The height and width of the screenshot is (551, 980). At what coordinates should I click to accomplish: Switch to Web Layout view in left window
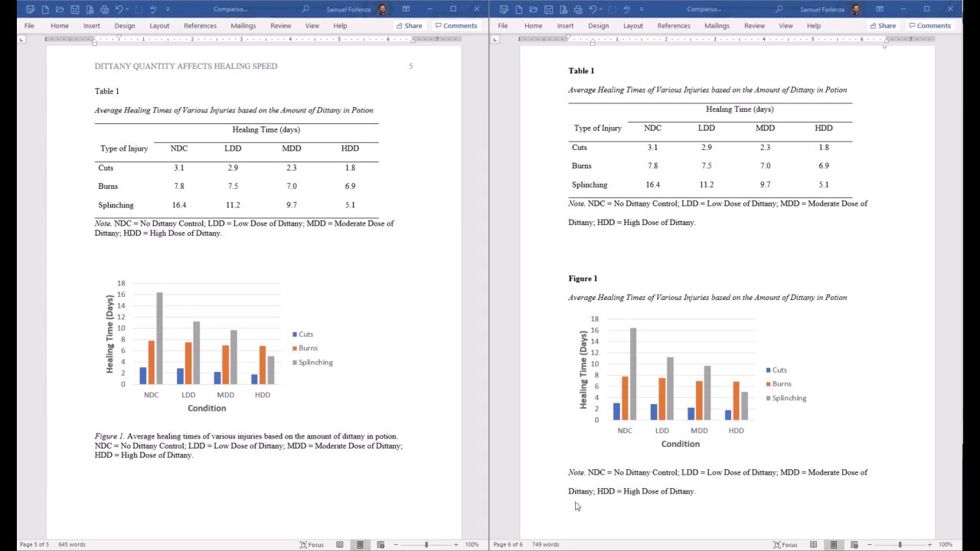click(x=381, y=544)
